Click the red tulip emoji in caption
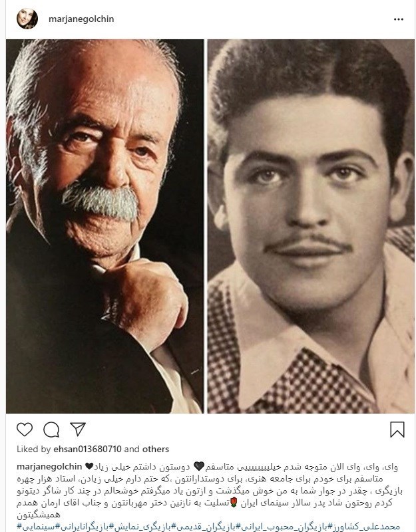416x532 pixels. 234,503
